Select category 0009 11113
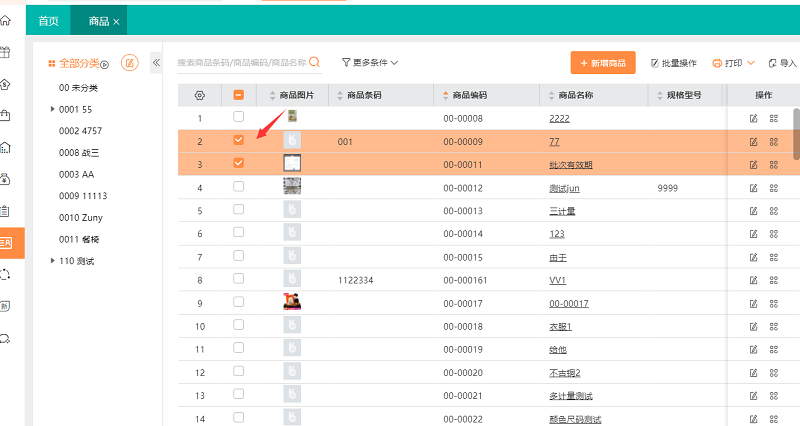 click(83, 196)
